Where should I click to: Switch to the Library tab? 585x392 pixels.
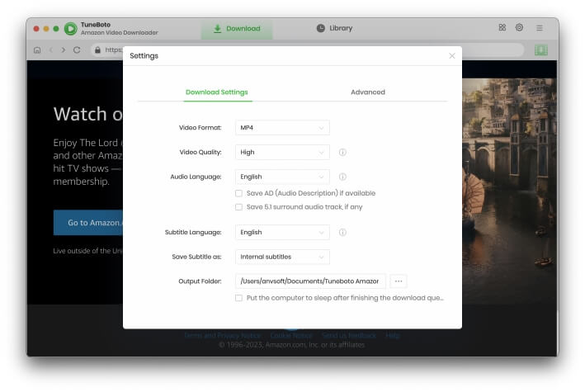coord(334,28)
